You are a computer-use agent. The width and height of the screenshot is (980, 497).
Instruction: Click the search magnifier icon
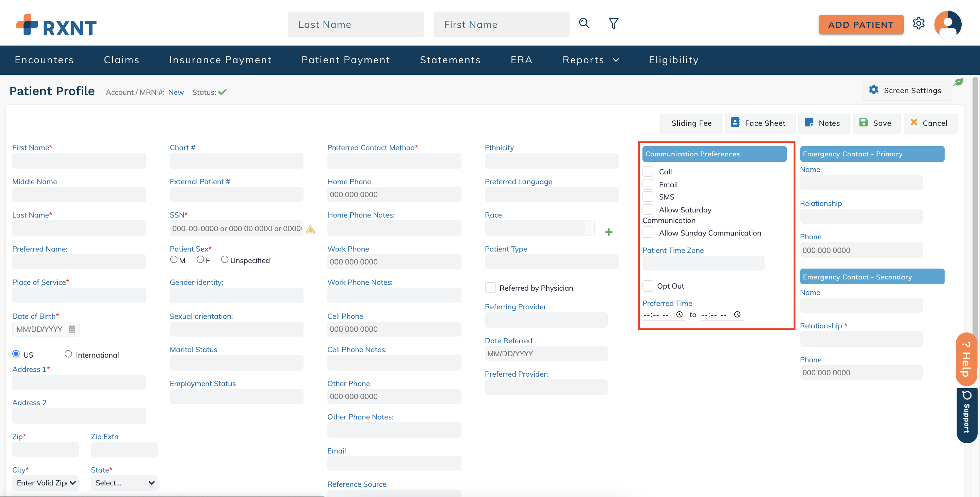[x=584, y=23]
